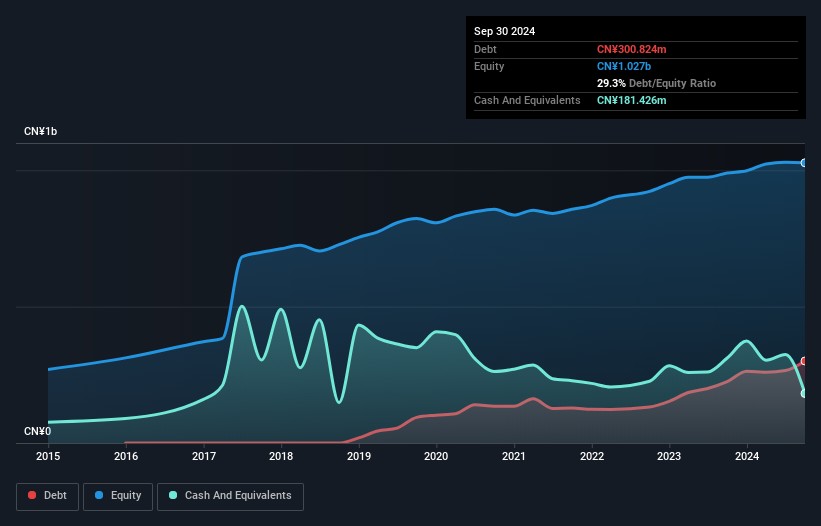Image resolution: width=821 pixels, height=526 pixels.
Task: Click the Debt row label in tooltip
Action: (485, 49)
